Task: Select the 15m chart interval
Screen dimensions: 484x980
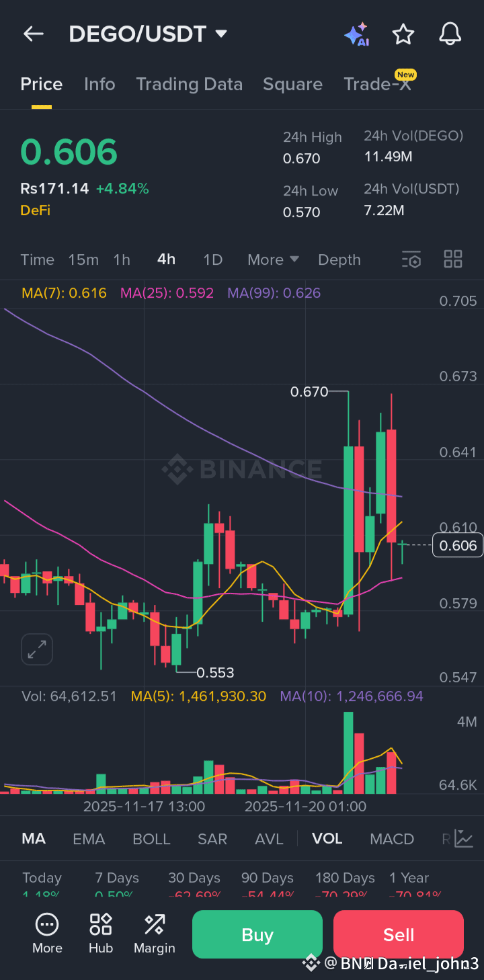Action: point(83,259)
